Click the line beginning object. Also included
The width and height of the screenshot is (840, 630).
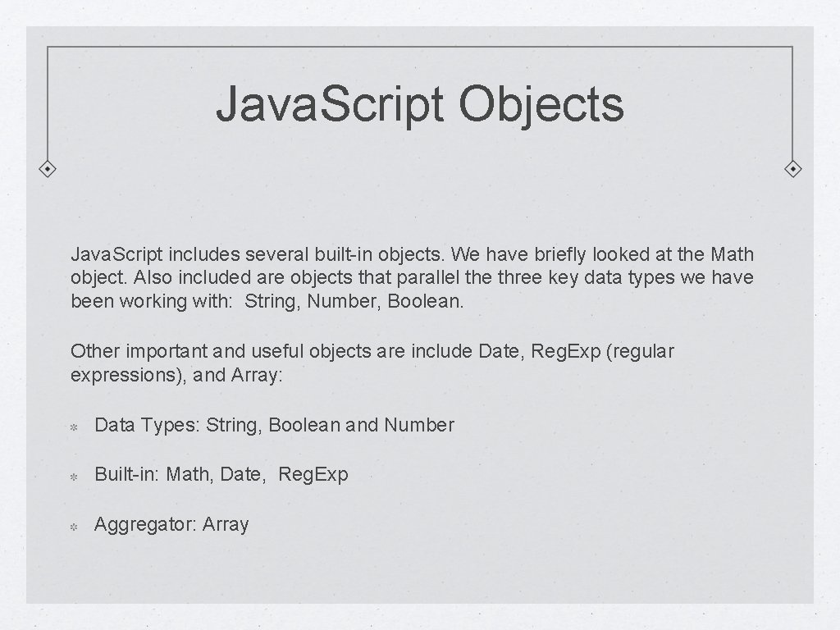pos(412,278)
